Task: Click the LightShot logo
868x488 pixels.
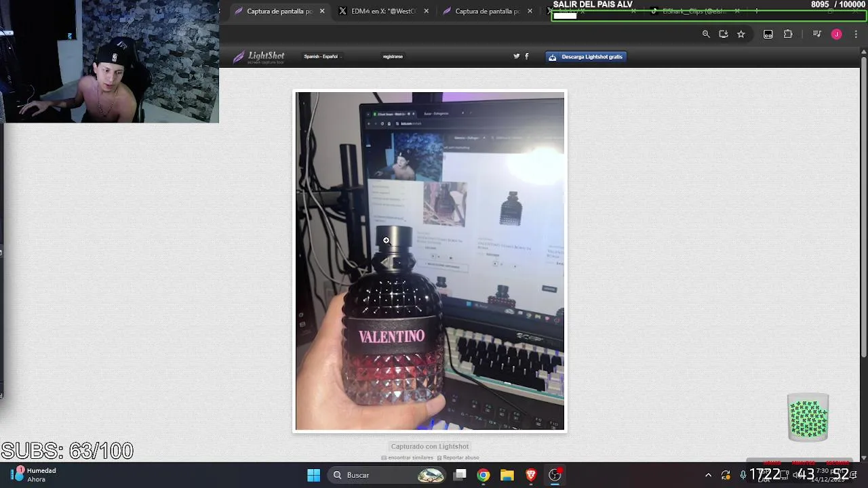Action: click(x=259, y=57)
